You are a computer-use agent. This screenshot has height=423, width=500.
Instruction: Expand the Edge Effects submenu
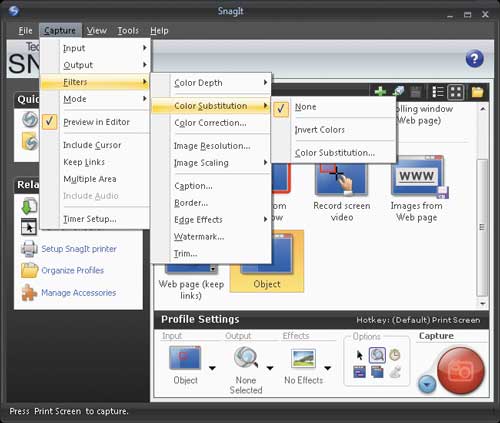(x=211, y=220)
